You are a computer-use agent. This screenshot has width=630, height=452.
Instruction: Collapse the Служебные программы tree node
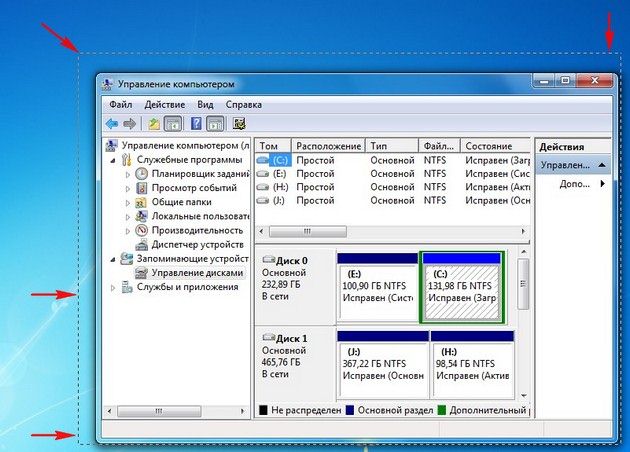click(x=113, y=160)
